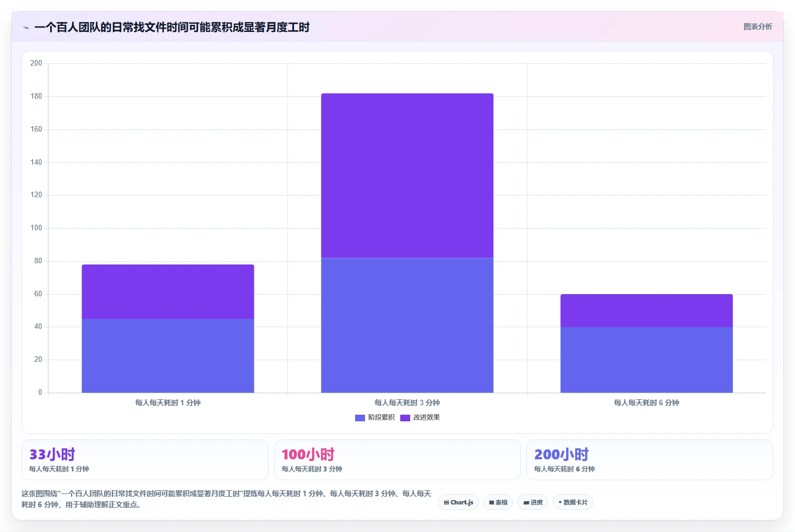The height and width of the screenshot is (532, 795).
Task: Click y-axis tick value 60
Action: [x=38, y=294]
